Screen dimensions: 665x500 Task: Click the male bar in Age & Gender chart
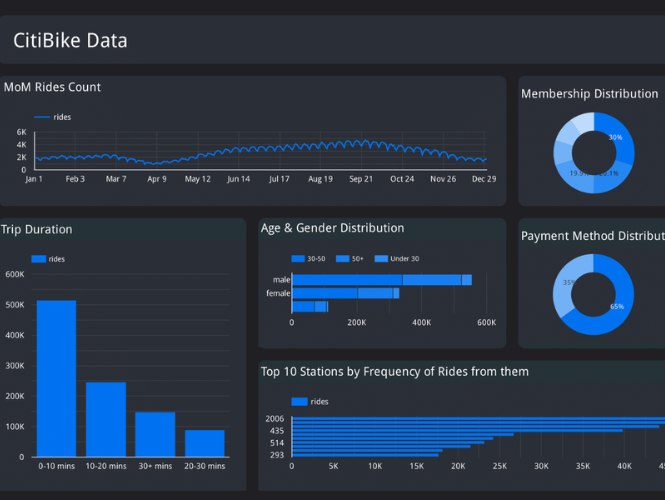coord(380,280)
